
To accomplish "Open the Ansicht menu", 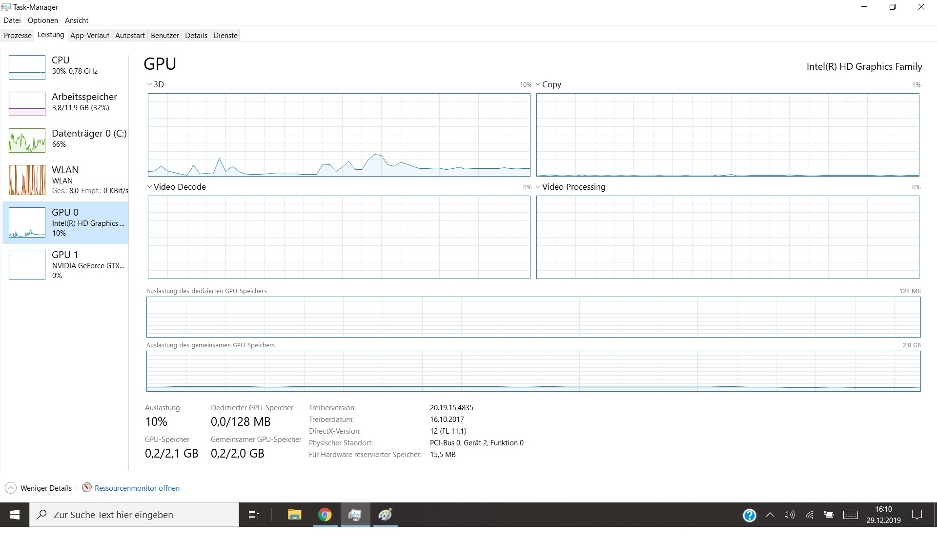I will click(x=77, y=20).
